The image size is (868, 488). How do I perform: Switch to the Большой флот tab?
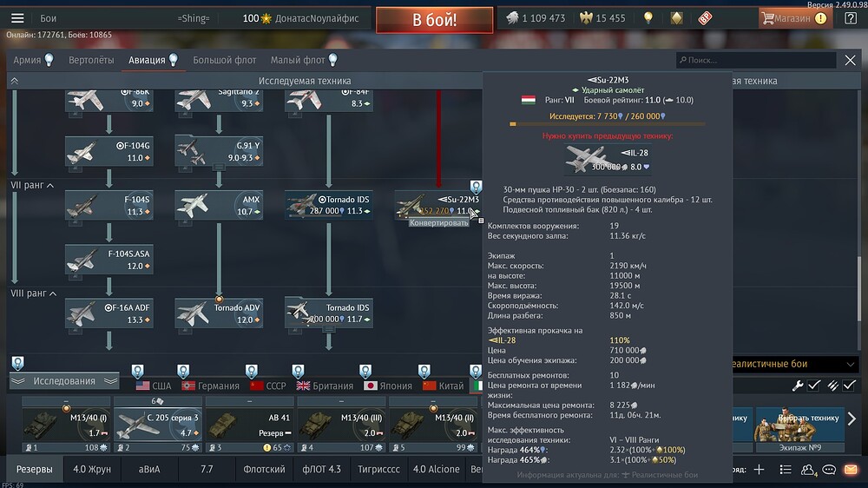pyautogui.click(x=224, y=60)
